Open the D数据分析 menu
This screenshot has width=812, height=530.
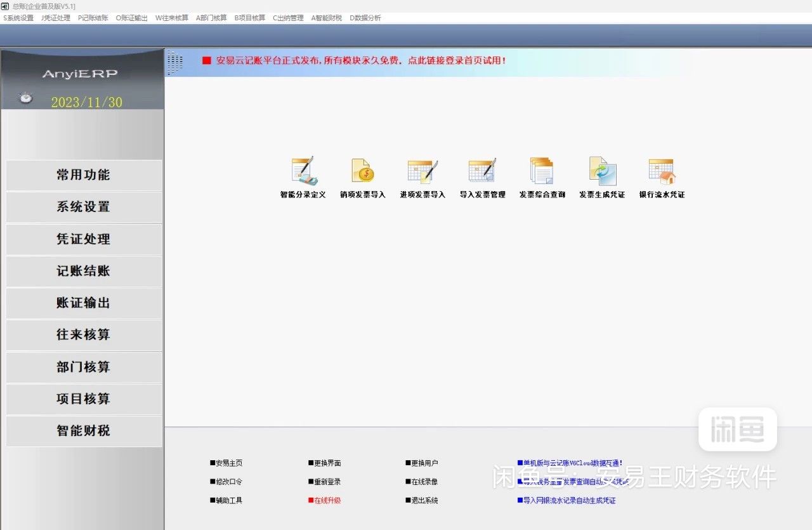pos(365,18)
